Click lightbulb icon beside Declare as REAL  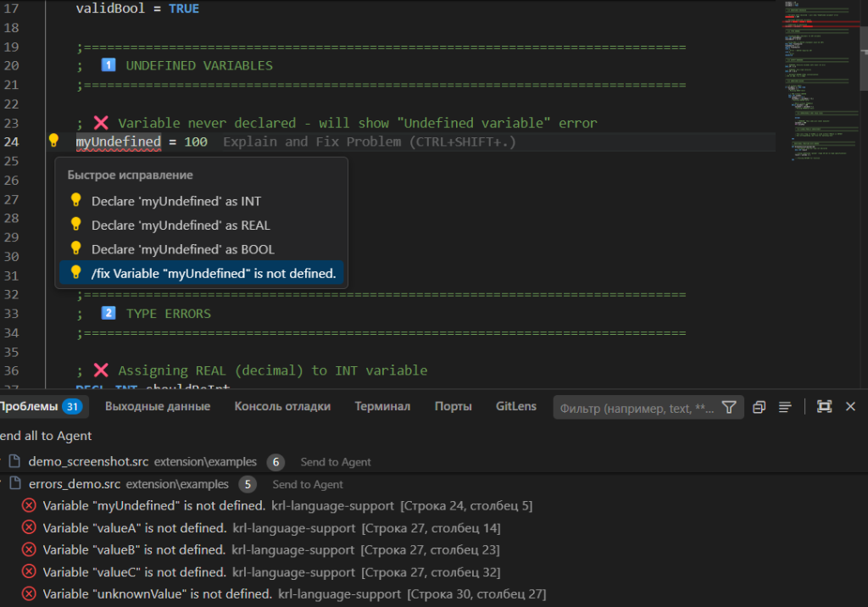75,224
